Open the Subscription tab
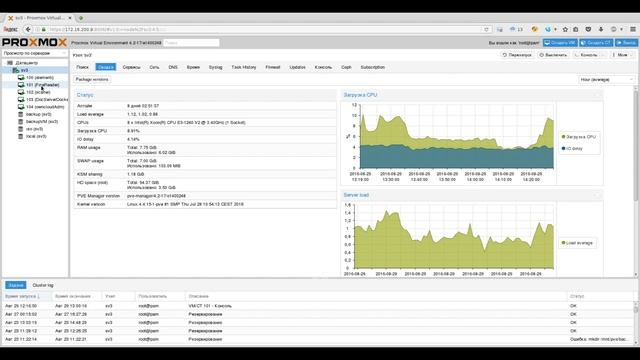 tap(373, 67)
